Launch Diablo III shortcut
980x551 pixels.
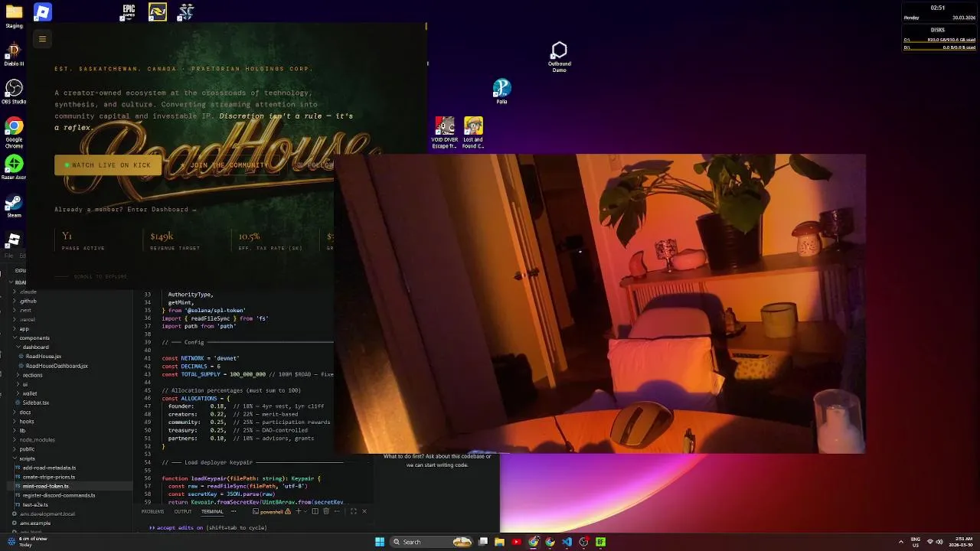(14, 54)
